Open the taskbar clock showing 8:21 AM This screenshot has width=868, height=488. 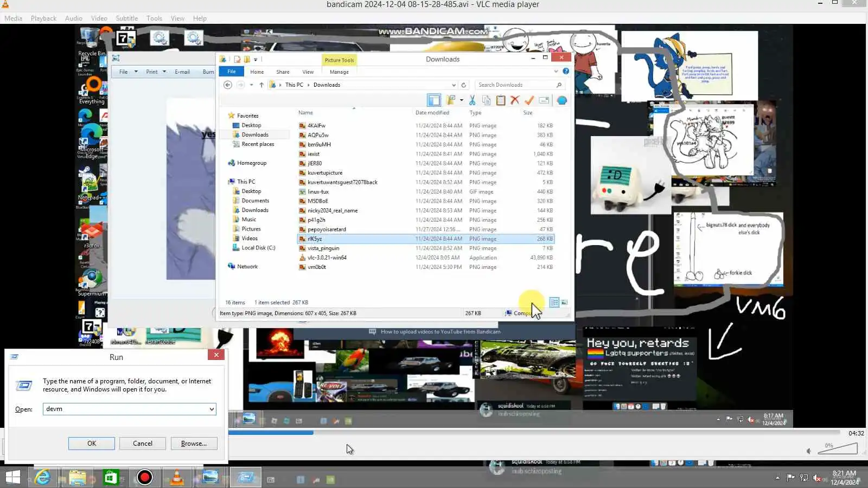(x=844, y=478)
